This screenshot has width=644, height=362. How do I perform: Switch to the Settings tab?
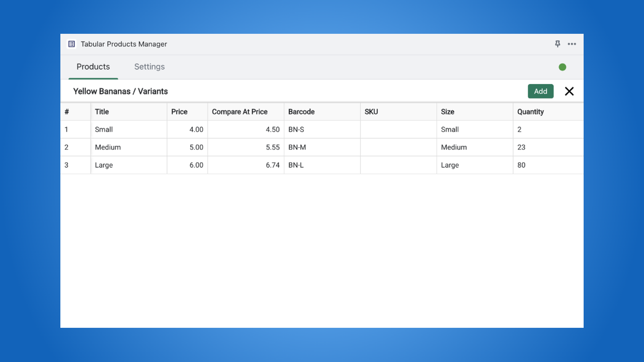[149, 67]
